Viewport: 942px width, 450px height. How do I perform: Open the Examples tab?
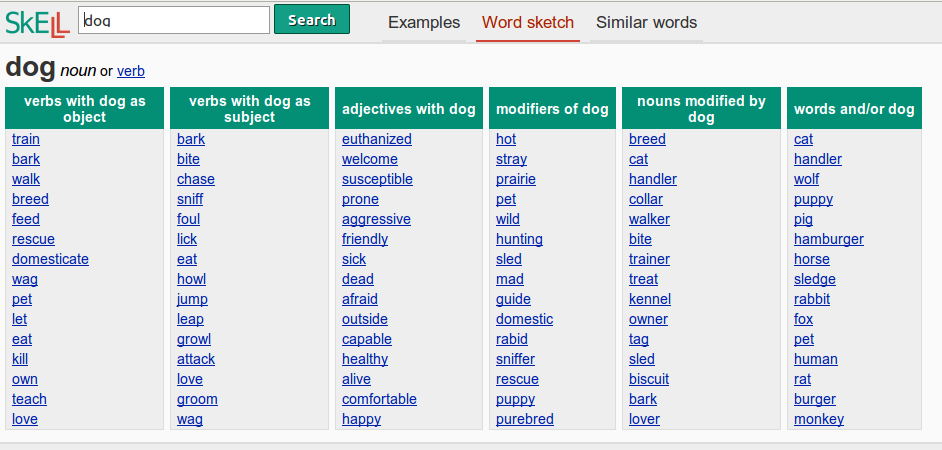[x=424, y=23]
